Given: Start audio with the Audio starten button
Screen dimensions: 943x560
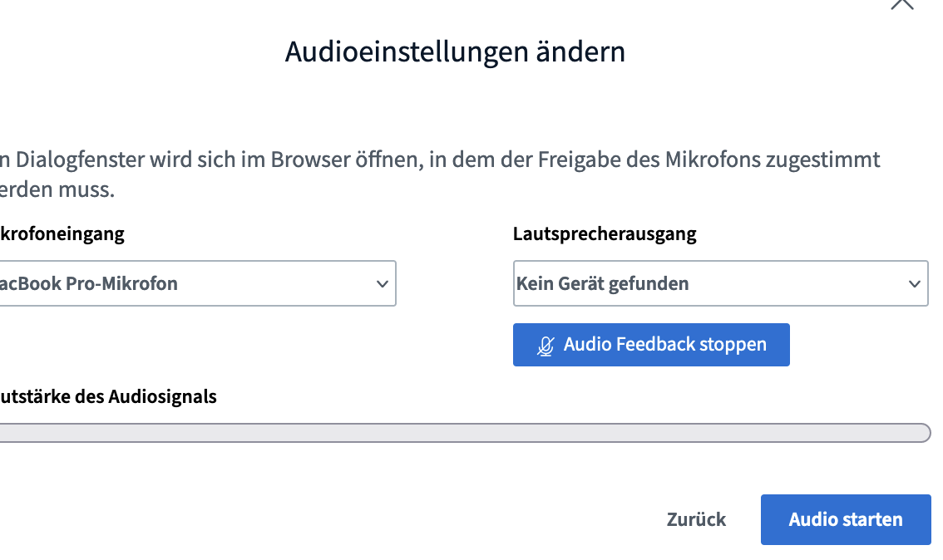Looking at the screenshot, I should click(845, 519).
